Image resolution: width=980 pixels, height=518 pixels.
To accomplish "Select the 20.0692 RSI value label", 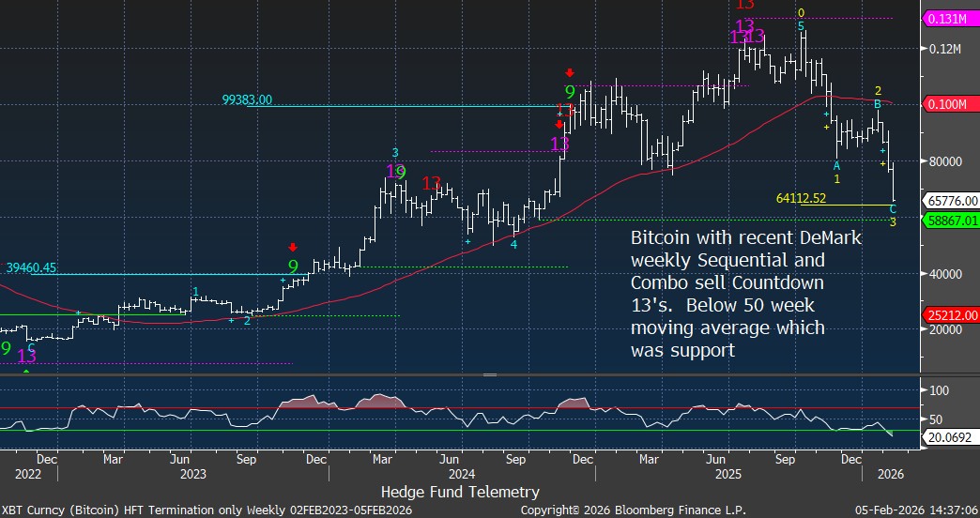I will pos(950,437).
